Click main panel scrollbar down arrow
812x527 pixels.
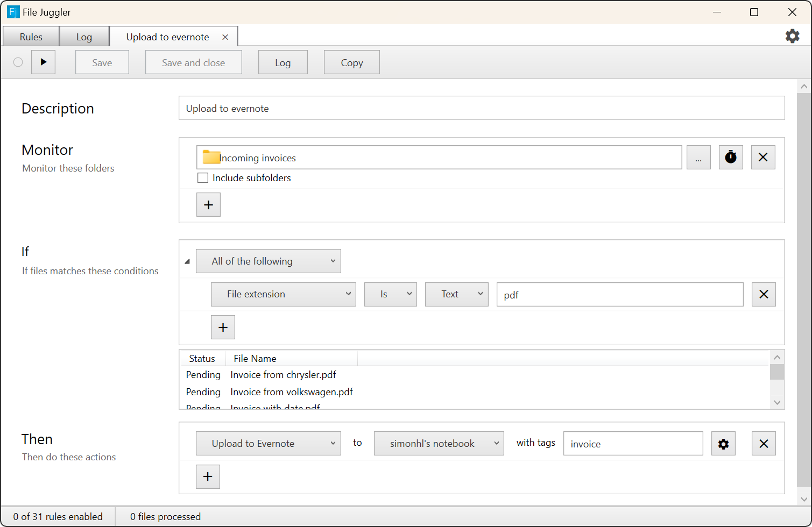pyautogui.click(x=804, y=499)
